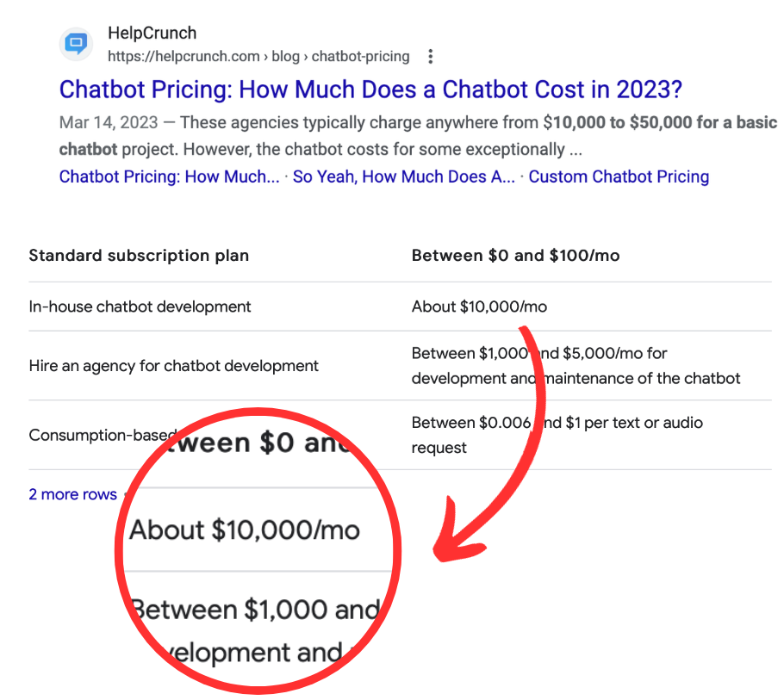
Task: Open the 'So Yeah, How Much Does A...' sitelink
Action: tap(403, 177)
